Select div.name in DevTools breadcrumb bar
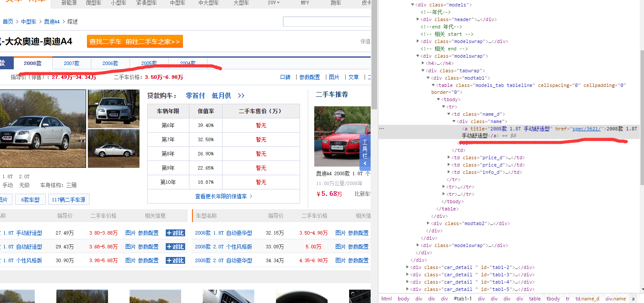This screenshot has height=303, width=644. pos(616,299)
